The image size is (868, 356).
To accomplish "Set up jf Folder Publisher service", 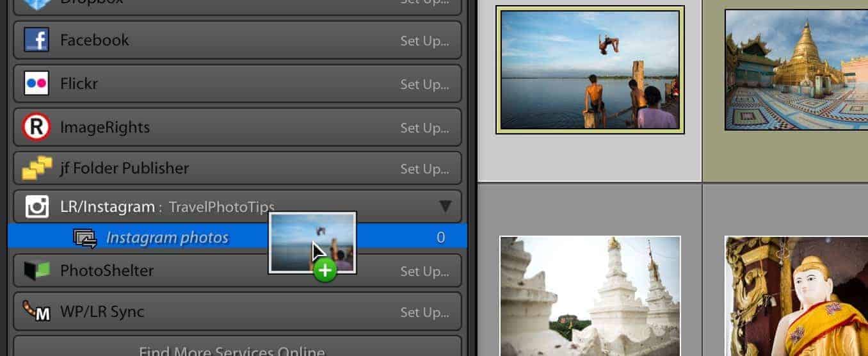I will [424, 169].
